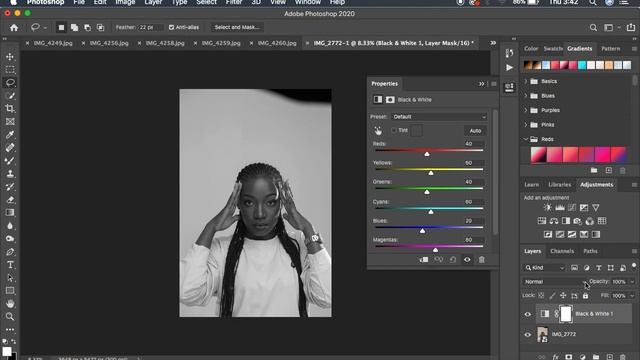The width and height of the screenshot is (640, 360).
Task: Expand the Blues gradient folder
Action: point(526,96)
